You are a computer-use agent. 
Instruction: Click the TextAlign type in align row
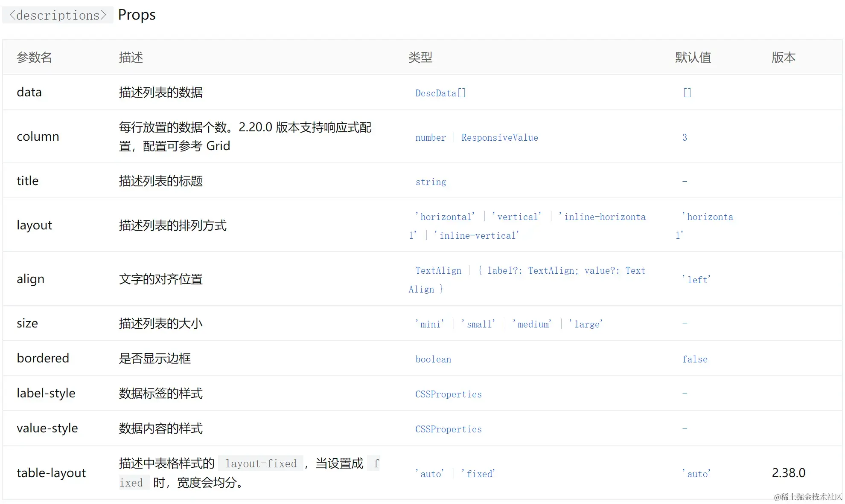(x=438, y=270)
